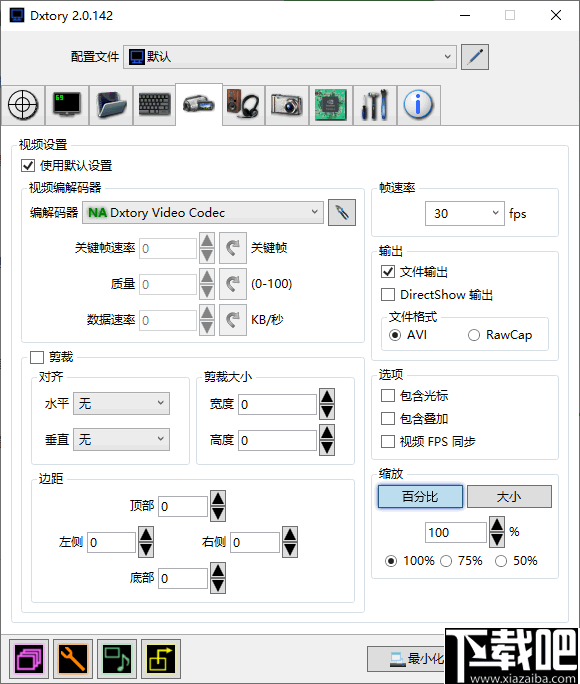This screenshot has height=684, width=580.
Task: Reset the 关键帧速率 value with arrow button
Action: (233, 248)
